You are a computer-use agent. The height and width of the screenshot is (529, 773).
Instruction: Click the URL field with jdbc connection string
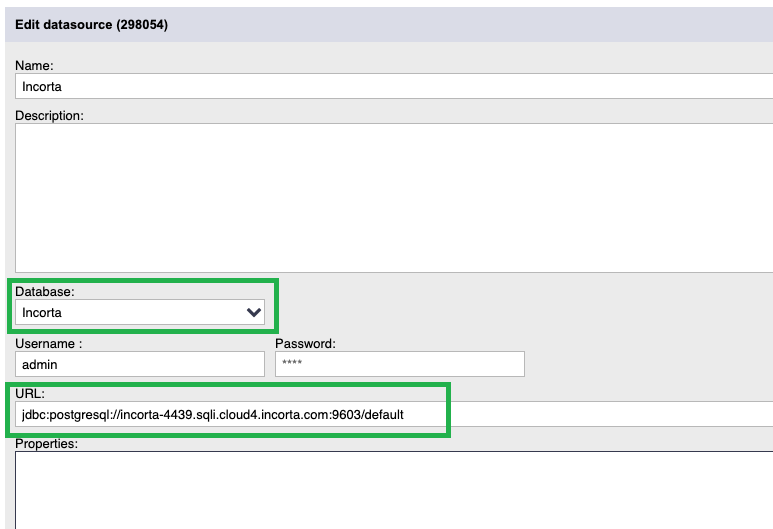(394, 414)
